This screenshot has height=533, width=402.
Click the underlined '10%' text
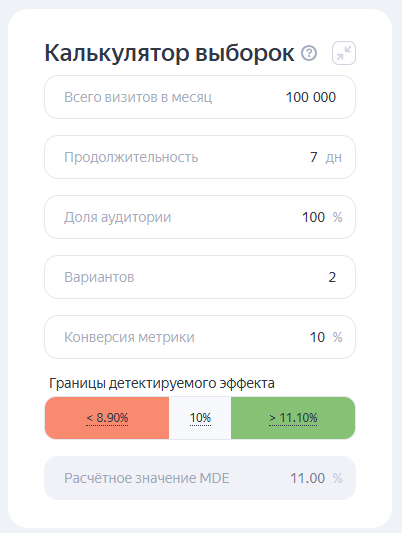click(x=200, y=418)
